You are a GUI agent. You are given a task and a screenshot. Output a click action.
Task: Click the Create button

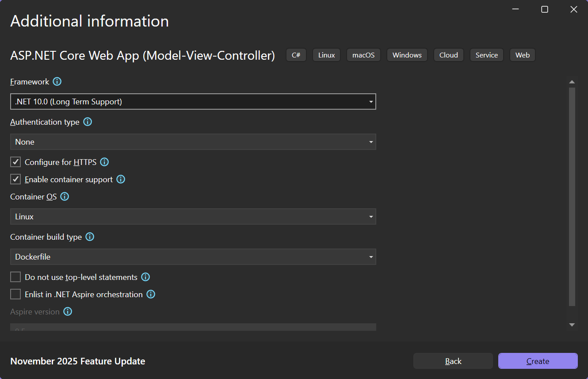point(538,361)
